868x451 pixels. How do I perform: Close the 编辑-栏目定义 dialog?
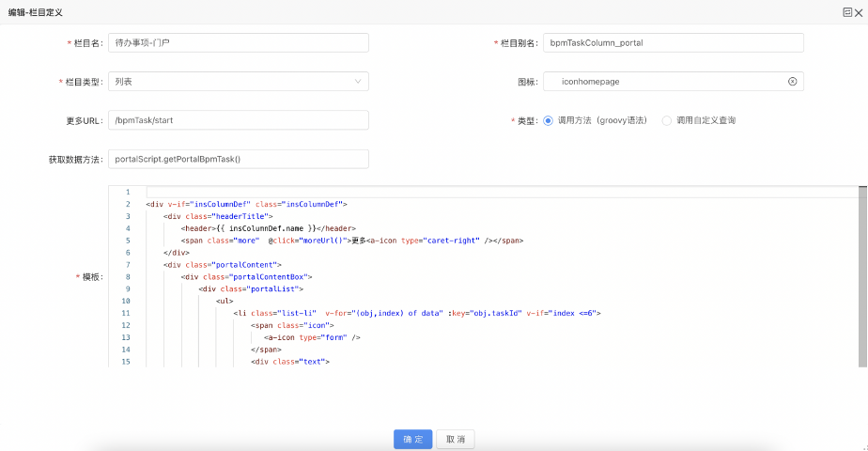[x=859, y=13]
